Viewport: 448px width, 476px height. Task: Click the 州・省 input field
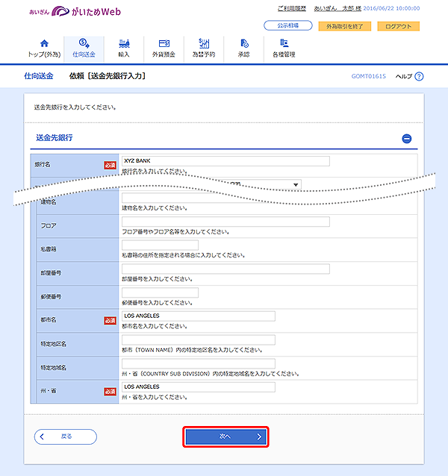pos(198,386)
